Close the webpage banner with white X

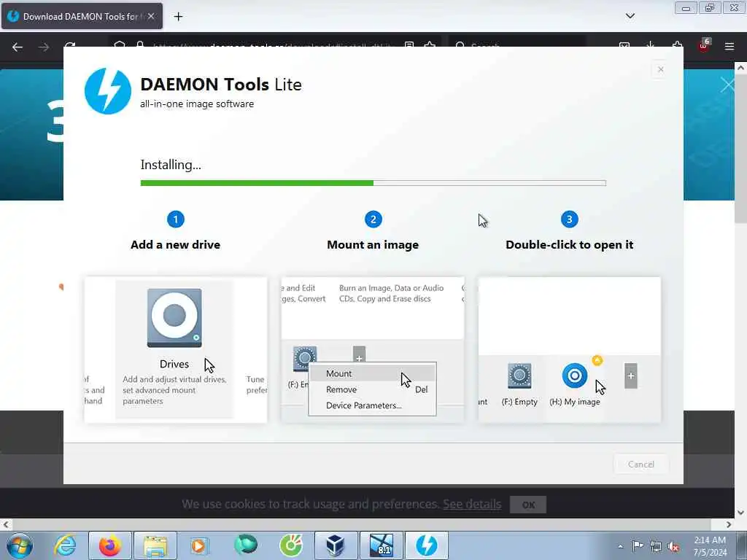727,85
